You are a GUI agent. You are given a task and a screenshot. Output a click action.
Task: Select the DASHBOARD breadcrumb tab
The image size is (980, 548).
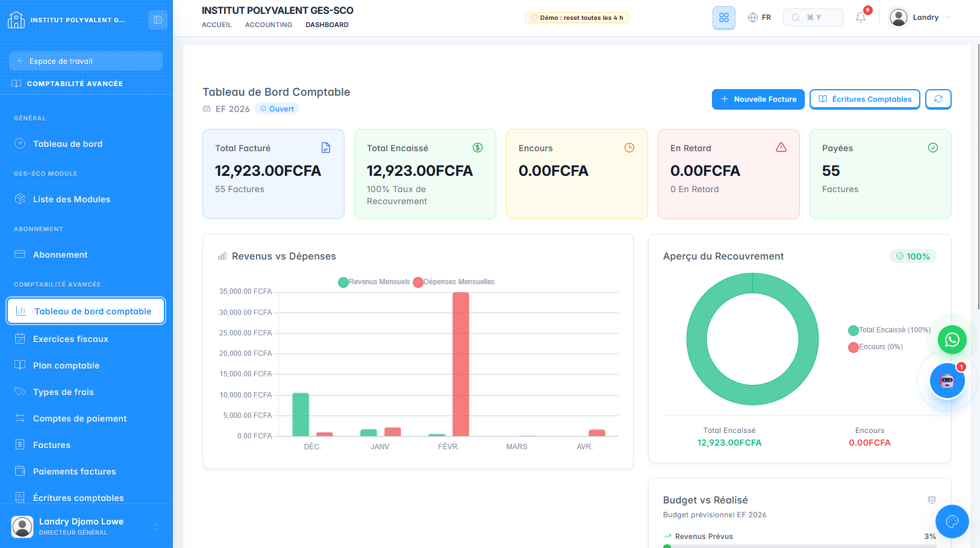327,25
